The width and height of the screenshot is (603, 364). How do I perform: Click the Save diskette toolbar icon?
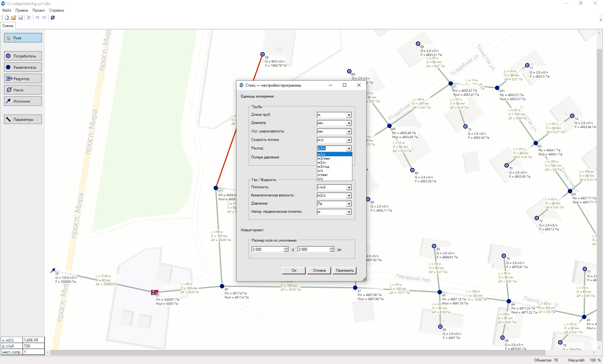pos(20,18)
